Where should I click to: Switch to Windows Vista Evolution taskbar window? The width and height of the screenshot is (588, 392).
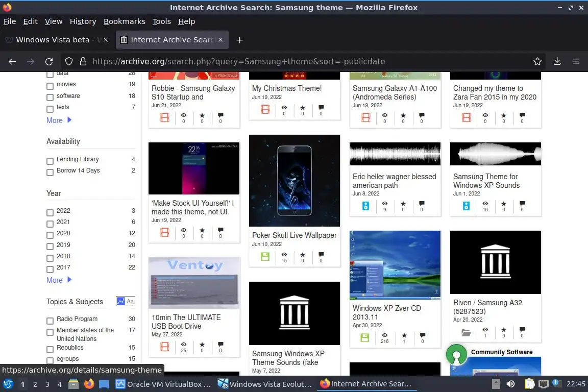(x=265, y=384)
